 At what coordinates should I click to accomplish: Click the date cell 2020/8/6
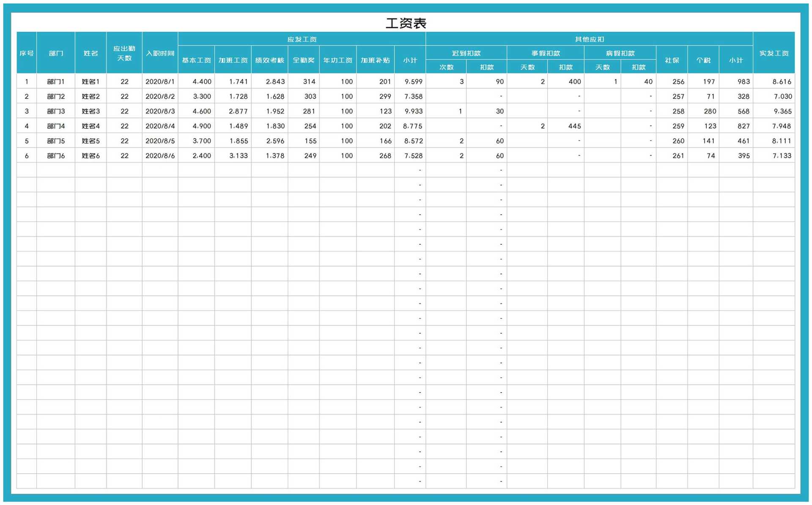click(x=160, y=155)
